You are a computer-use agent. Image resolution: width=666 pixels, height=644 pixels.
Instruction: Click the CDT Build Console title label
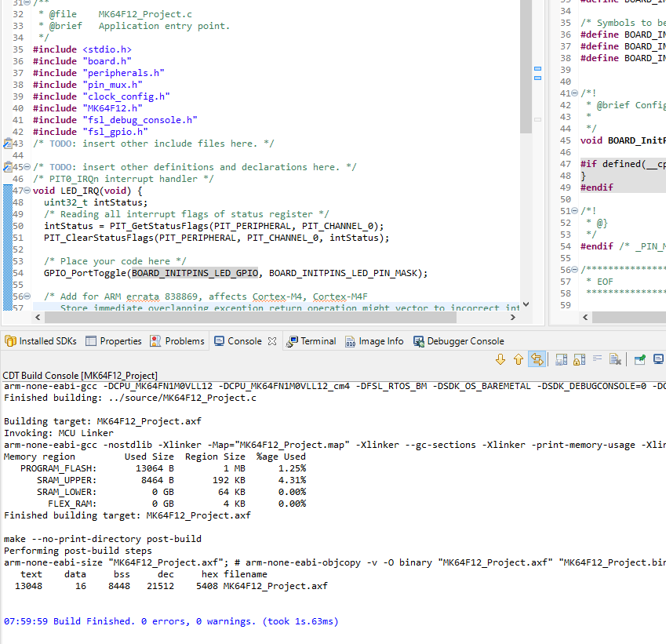(x=80, y=376)
